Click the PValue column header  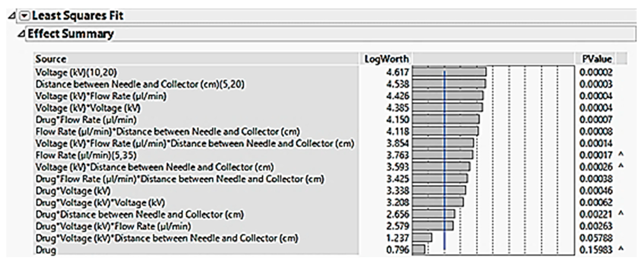pyautogui.click(x=597, y=59)
